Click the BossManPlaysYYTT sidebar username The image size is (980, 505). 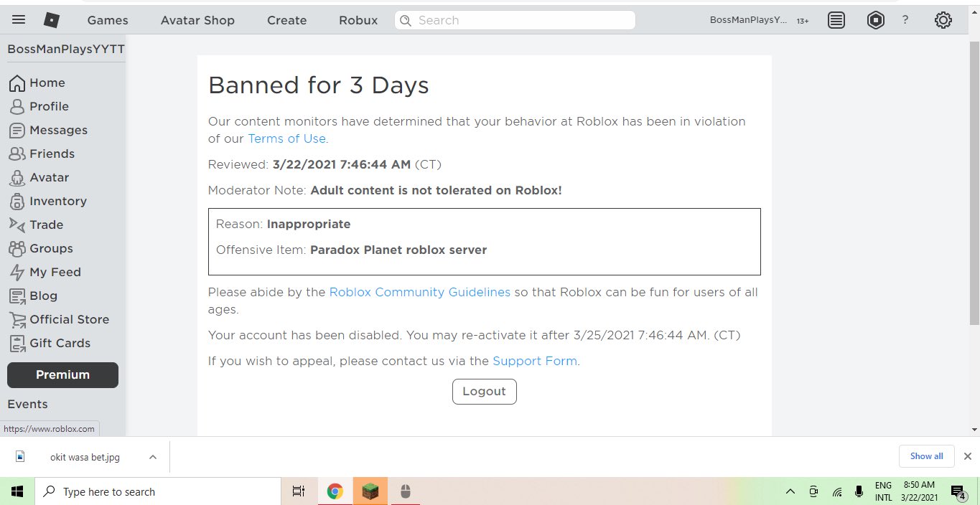(x=66, y=49)
